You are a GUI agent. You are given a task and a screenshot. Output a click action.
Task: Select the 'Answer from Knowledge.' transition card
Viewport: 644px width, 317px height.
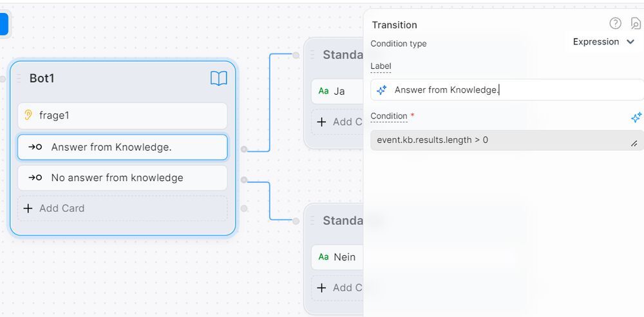tap(122, 147)
